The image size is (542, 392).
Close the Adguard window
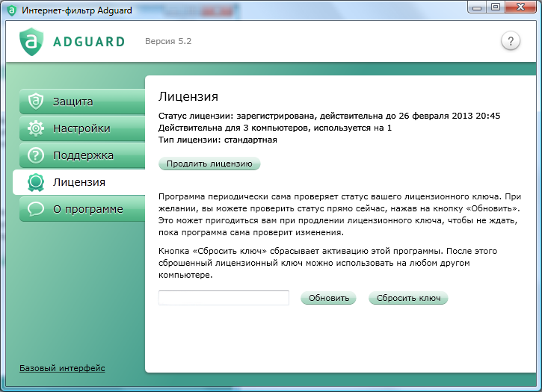[520, 7]
